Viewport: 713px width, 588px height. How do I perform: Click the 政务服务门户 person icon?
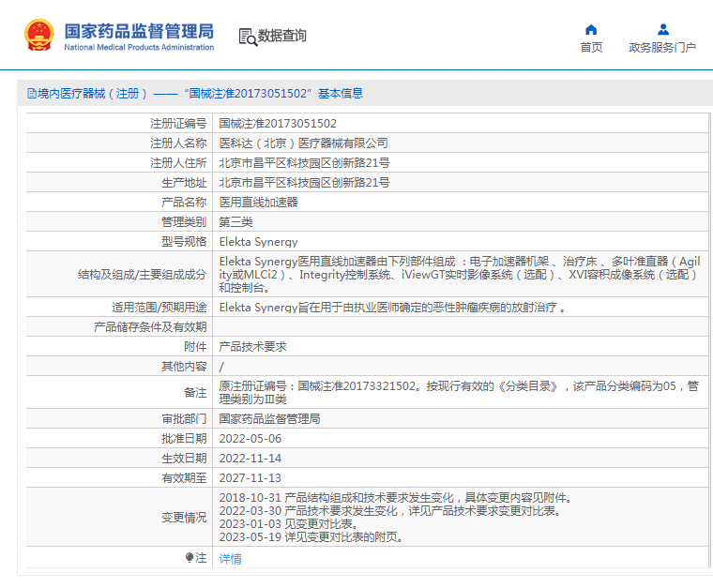tap(663, 29)
